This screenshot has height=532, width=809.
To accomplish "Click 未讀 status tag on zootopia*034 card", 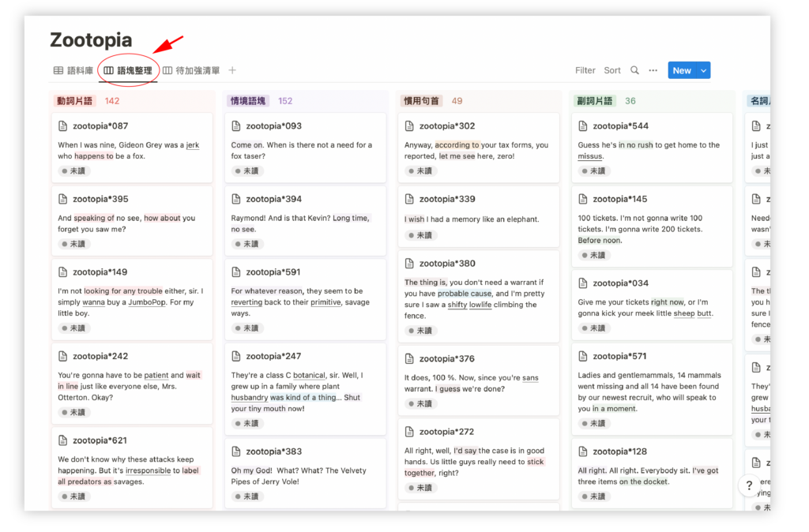I will [593, 328].
